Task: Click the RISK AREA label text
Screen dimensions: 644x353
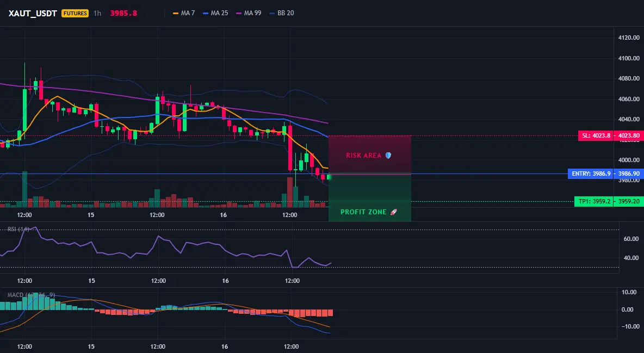Action: (363, 156)
